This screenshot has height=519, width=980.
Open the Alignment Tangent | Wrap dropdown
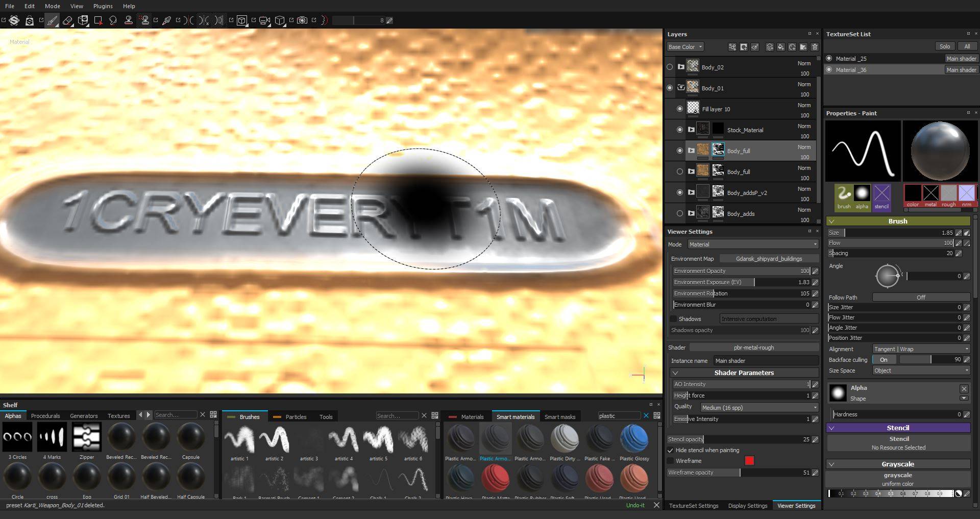click(x=921, y=349)
